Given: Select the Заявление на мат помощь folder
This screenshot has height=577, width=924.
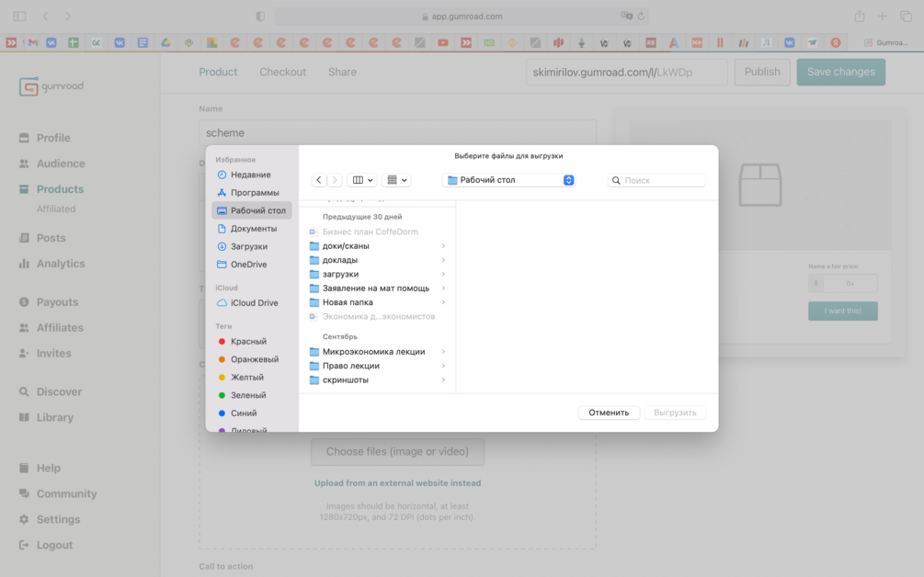Looking at the screenshot, I should pyautogui.click(x=378, y=288).
